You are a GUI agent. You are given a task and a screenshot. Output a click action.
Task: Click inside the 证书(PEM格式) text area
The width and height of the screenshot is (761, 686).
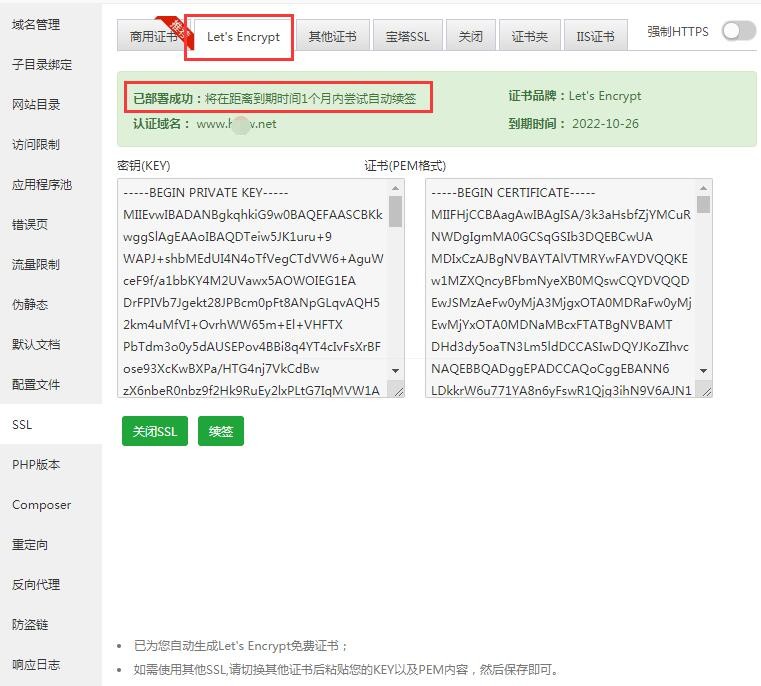[560, 290]
